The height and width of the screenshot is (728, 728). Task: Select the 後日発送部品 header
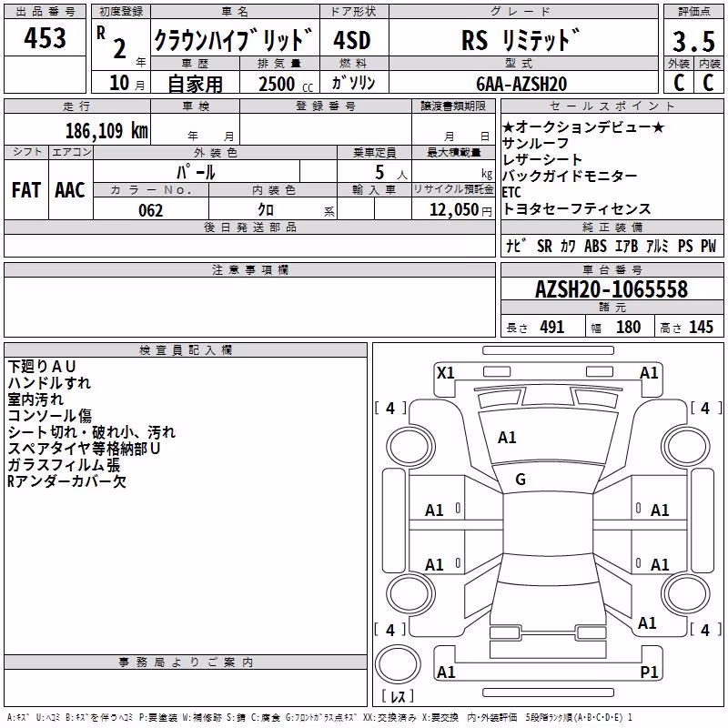[x=249, y=227]
